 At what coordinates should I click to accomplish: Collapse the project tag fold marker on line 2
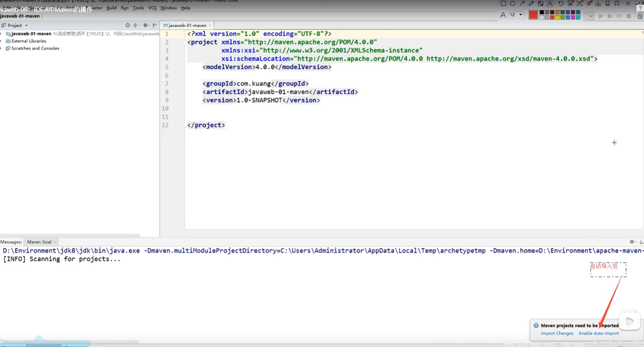coord(184,42)
